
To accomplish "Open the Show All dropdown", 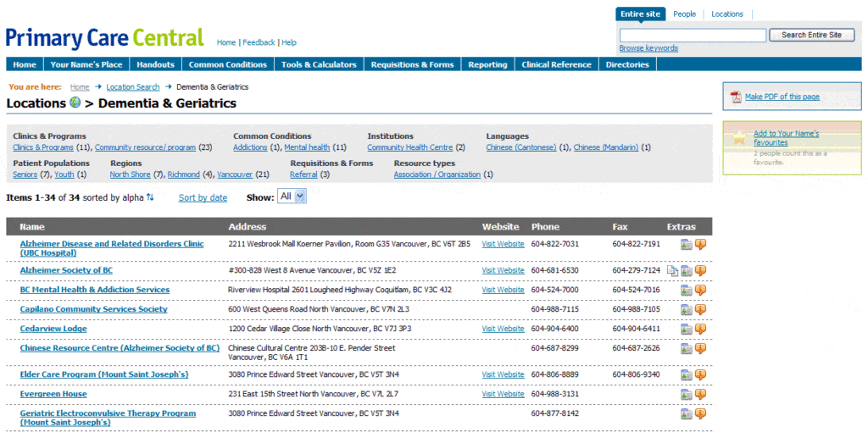I will pos(292,197).
